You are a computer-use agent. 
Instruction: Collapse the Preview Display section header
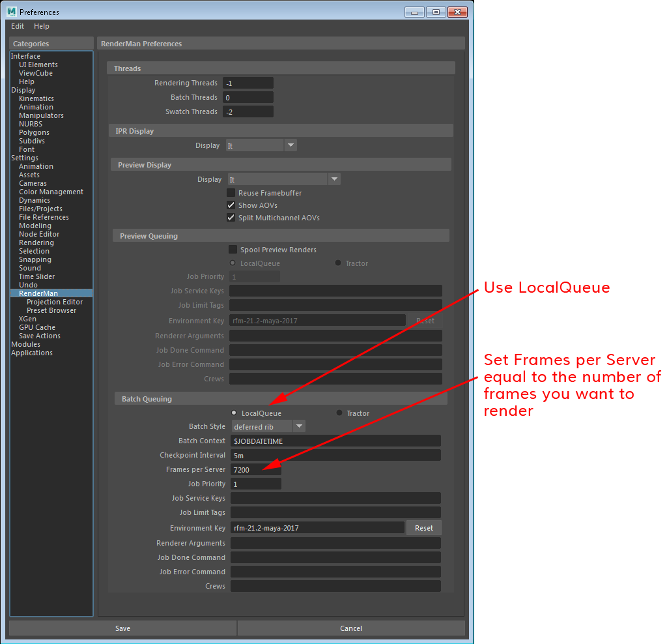[x=281, y=165]
